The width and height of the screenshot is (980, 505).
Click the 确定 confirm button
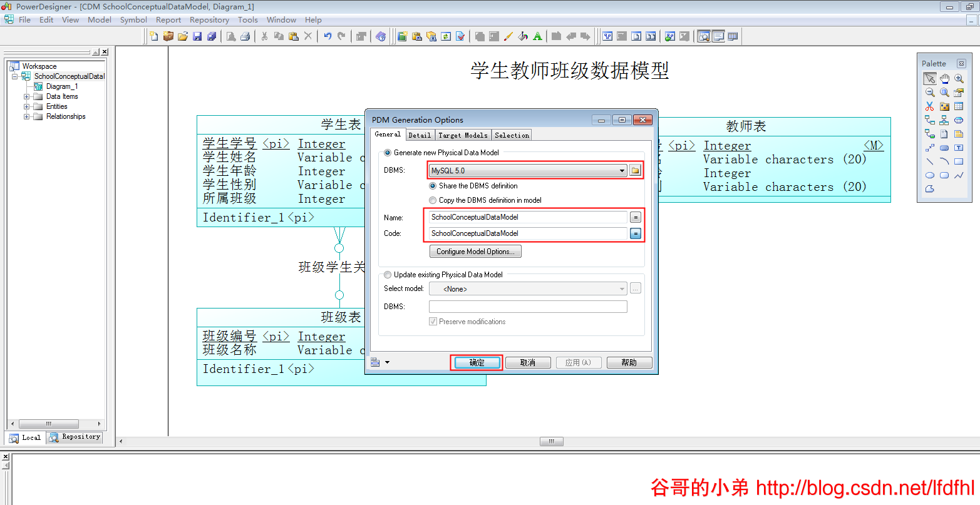pyautogui.click(x=477, y=362)
